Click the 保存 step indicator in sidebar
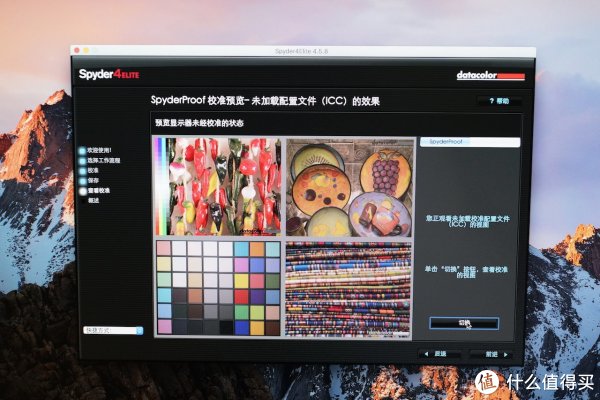Screen dimensions: 600x400 (x=82, y=181)
